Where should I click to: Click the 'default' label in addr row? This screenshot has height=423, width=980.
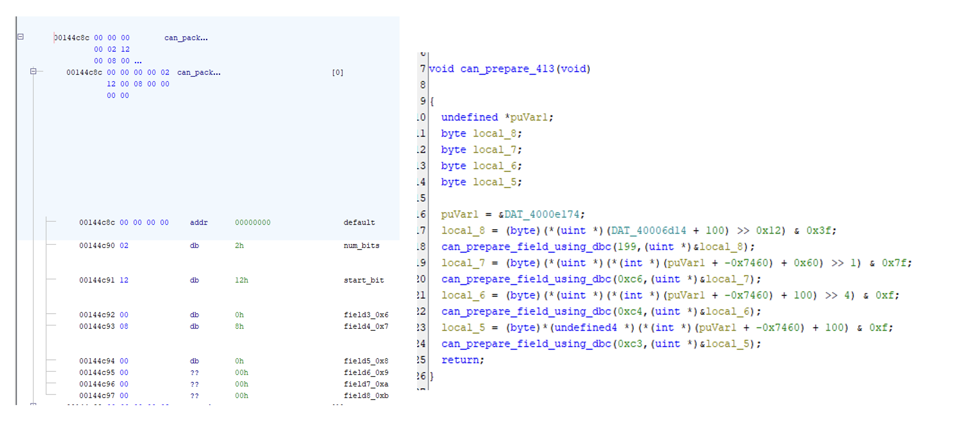[359, 223]
